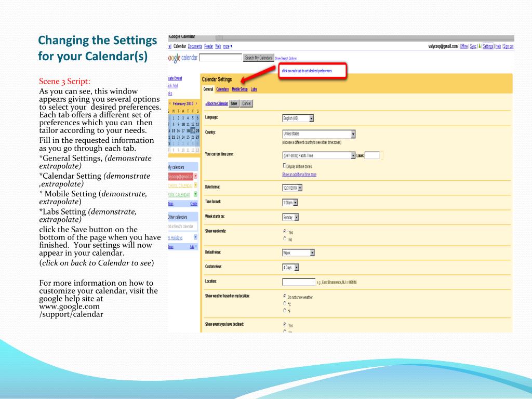This screenshot has height=399, width=532.
Task: Open the green Labs flask icon
Action: click(480, 46)
